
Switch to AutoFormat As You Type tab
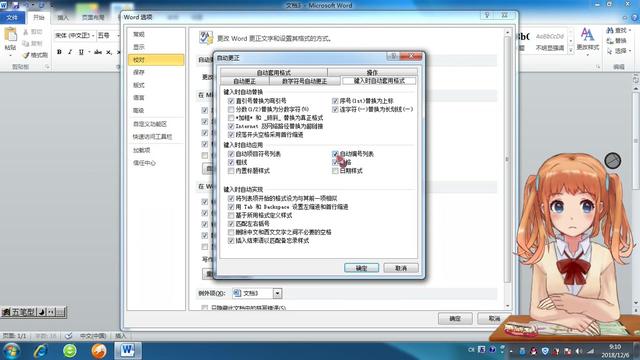pos(379,81)
